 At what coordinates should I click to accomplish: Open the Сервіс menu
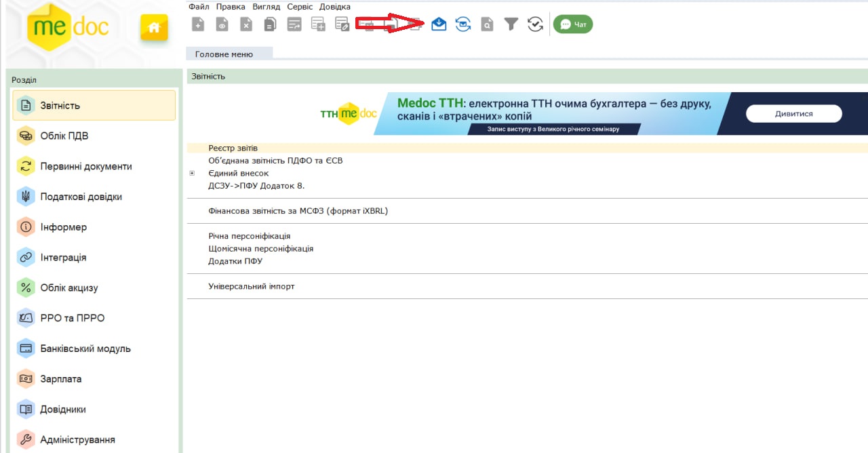tap(300, 6)
